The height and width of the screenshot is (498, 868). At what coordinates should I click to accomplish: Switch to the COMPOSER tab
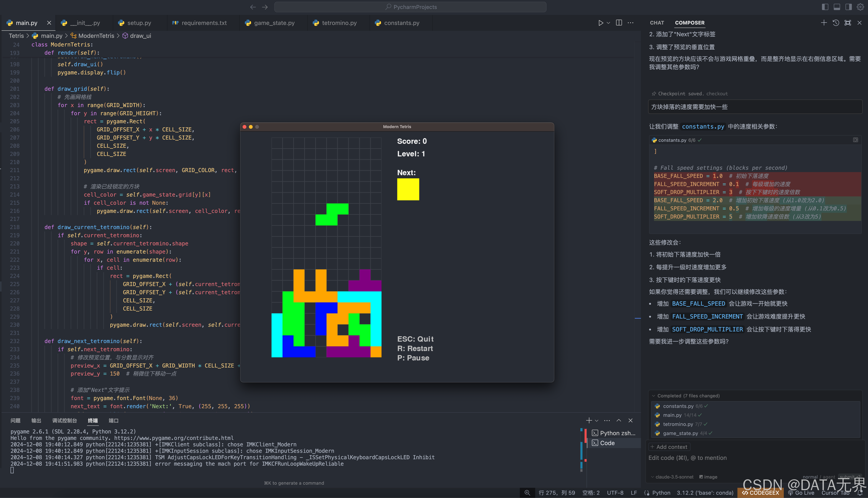tap(690, 23)
